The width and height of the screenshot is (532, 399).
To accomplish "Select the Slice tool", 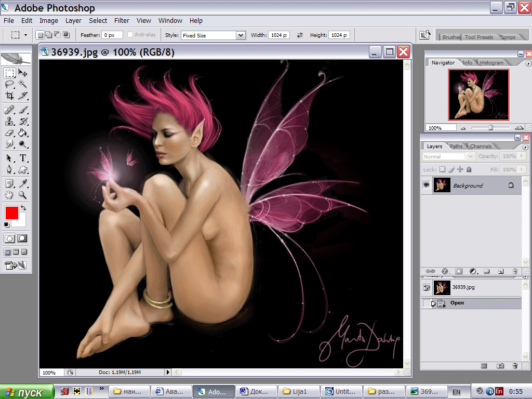I will (23, 96).
